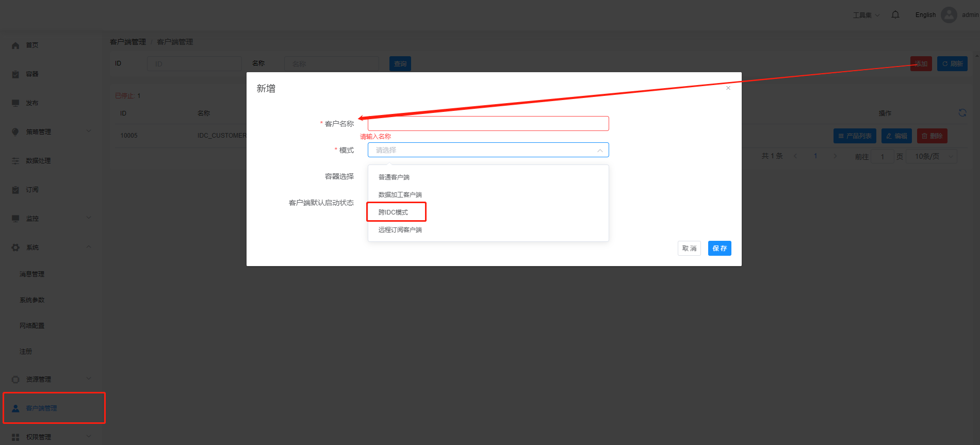Click the table refresh circular icon

(x=962, y=113)
